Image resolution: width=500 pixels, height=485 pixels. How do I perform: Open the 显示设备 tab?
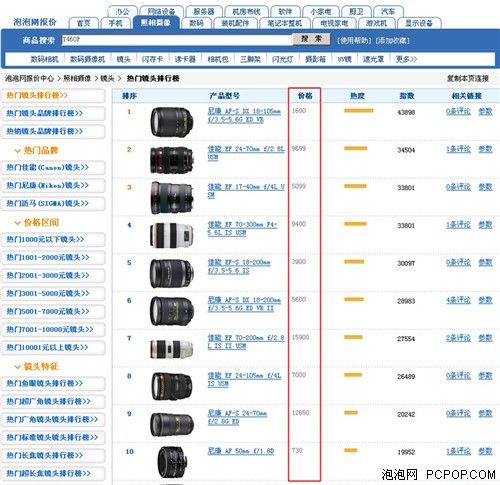[x=419, y=23]
